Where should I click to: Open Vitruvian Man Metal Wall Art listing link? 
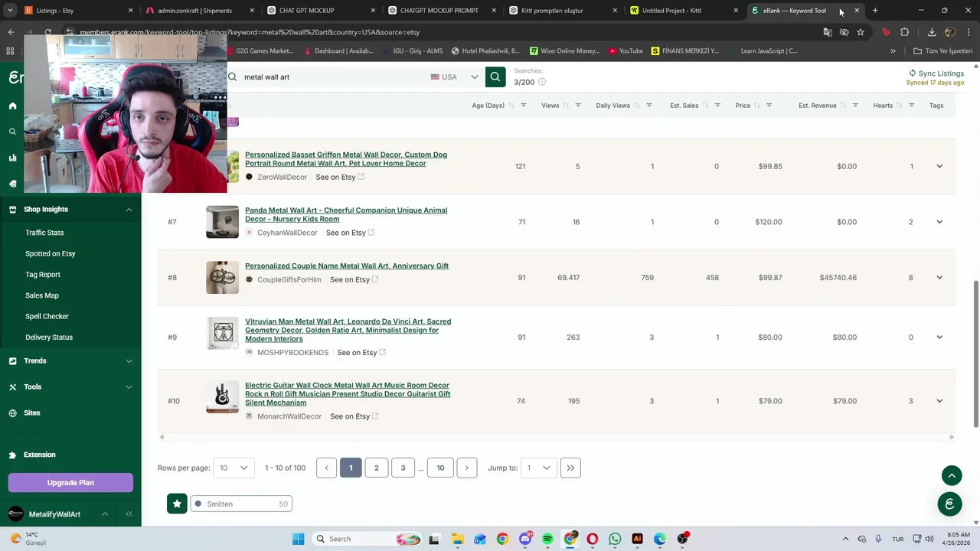pyautogui.click(x=348, y=330)
